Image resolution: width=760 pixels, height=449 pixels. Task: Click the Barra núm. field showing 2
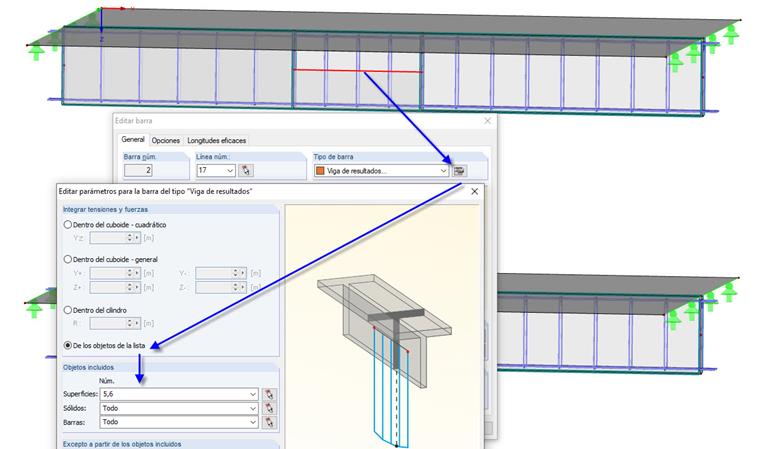(138, 171)
